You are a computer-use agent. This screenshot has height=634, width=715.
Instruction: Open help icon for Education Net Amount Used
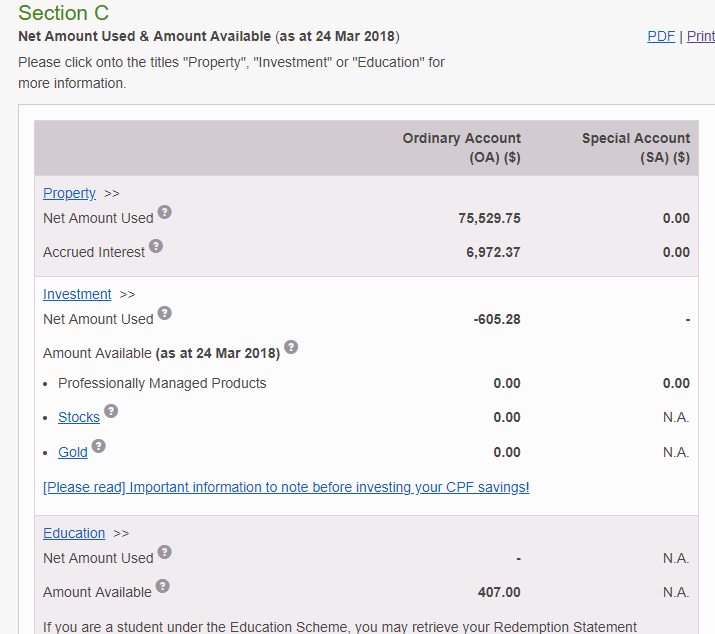[x=165, y=552]
